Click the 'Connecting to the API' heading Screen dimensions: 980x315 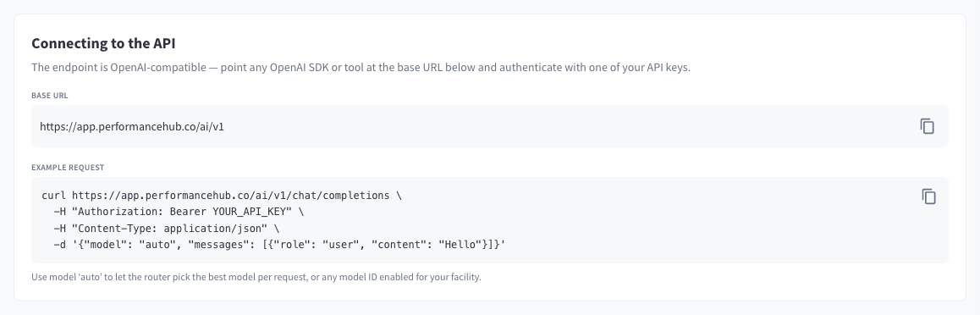click(103, 43)
